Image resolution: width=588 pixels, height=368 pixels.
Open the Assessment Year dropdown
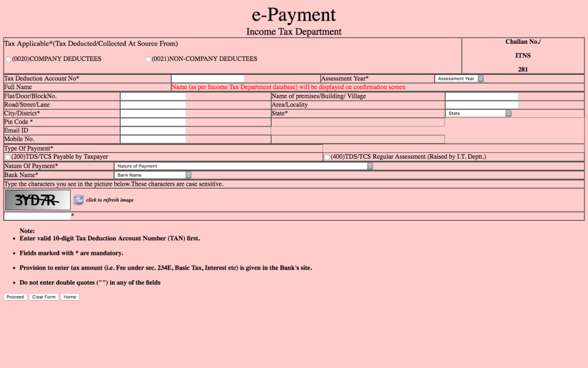[x=459, y=79]
